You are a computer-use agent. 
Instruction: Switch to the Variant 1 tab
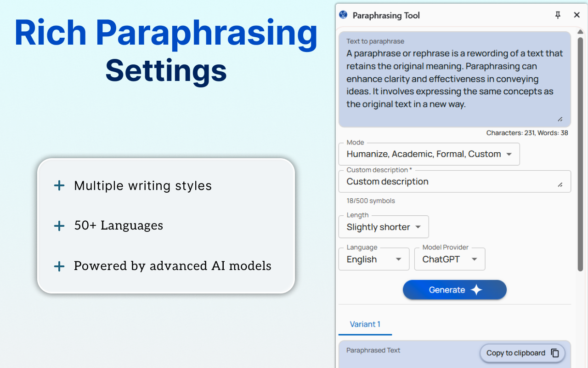pos(365,324)
